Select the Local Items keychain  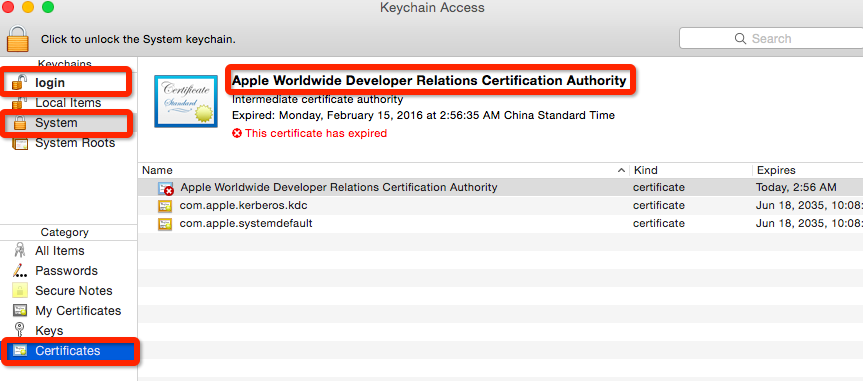[x=68, y=103]
